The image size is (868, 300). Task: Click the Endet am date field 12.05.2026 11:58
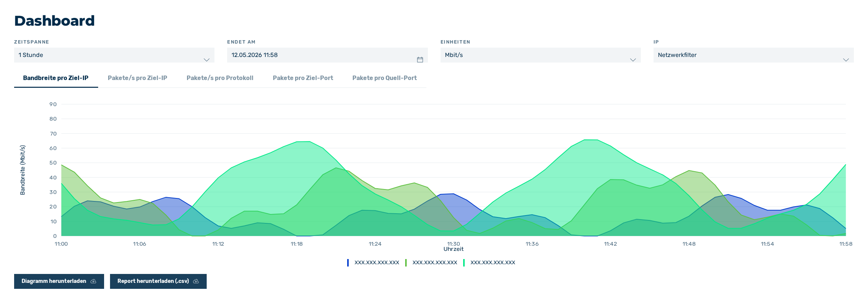click(327, 55)
